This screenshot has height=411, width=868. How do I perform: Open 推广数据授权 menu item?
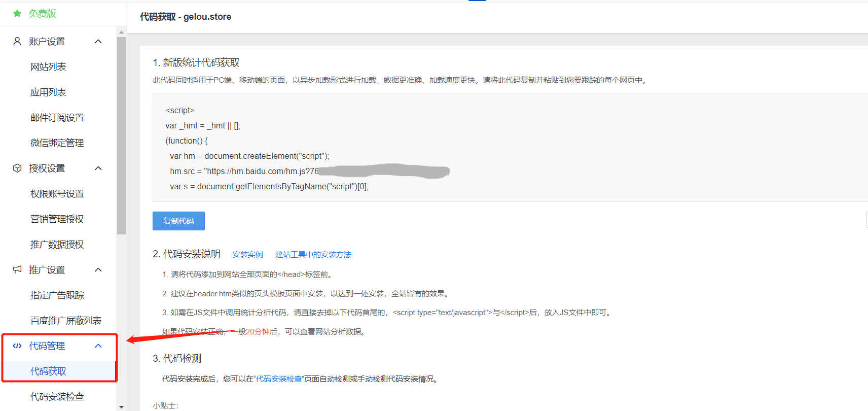point(57,244)
